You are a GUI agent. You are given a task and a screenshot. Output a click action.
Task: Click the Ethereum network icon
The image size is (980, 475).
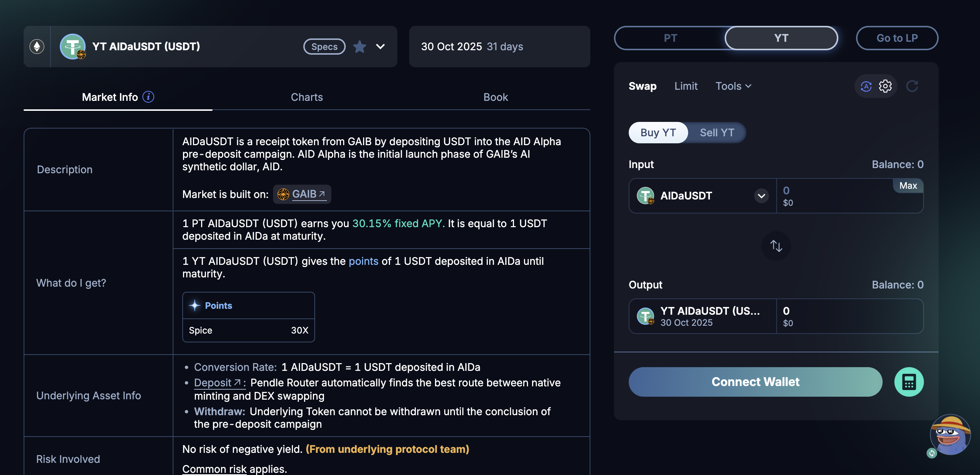tap(37, 47)
